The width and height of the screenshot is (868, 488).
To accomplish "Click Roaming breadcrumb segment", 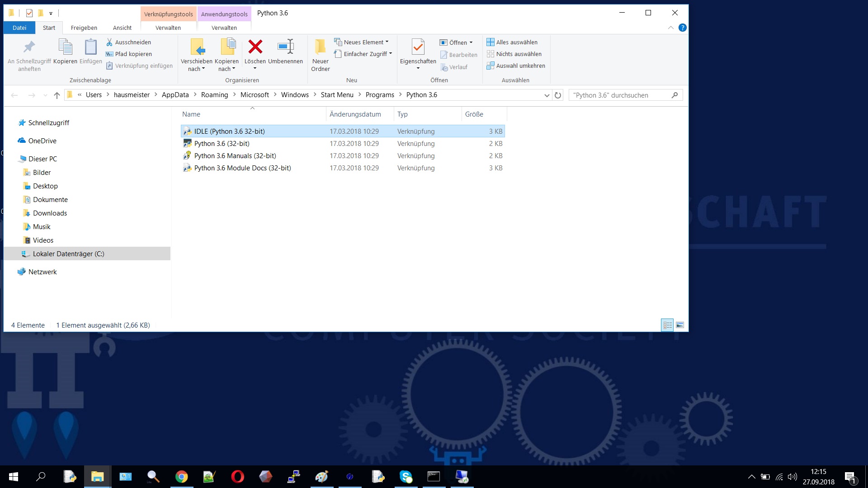I will pos(214,95).
